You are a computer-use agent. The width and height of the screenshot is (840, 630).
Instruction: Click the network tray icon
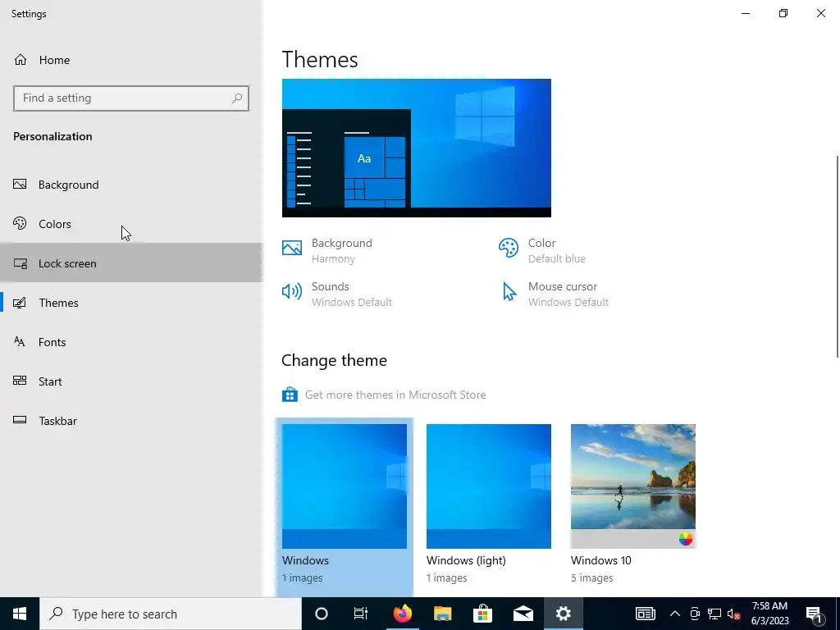(714, 614)
